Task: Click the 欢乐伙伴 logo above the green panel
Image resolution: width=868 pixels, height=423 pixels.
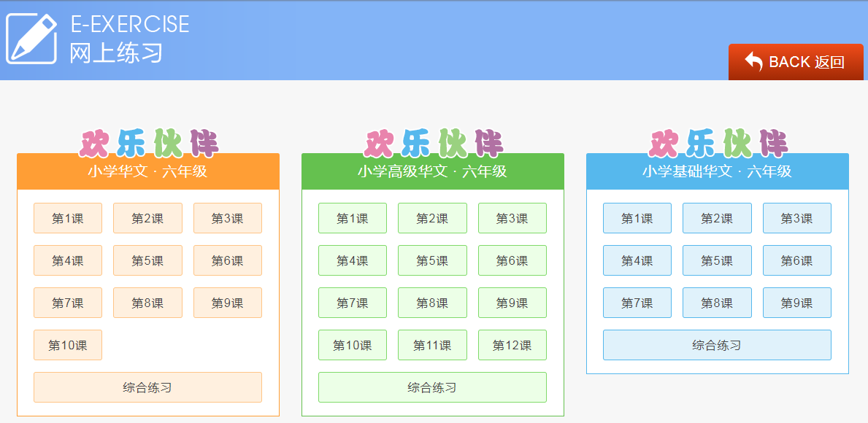Action: (x=434, y=143)
